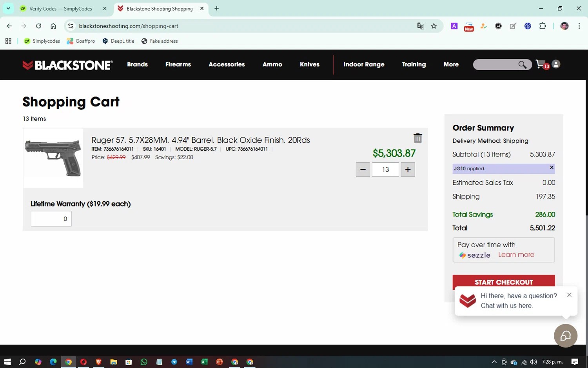This screenshot has width=588, height=368.
Task: Open the Chrome three-dot menu
Action: (x=579, y=26)
